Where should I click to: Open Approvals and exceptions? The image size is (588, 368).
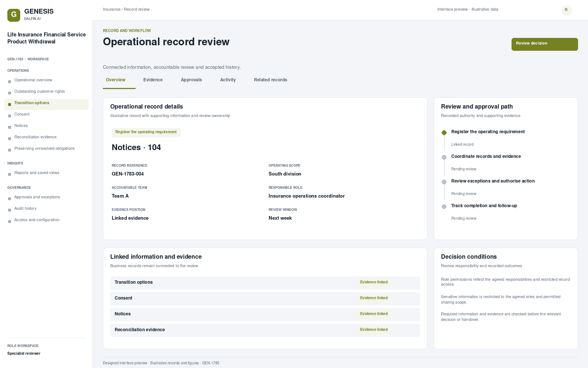[x=46, y=197]
